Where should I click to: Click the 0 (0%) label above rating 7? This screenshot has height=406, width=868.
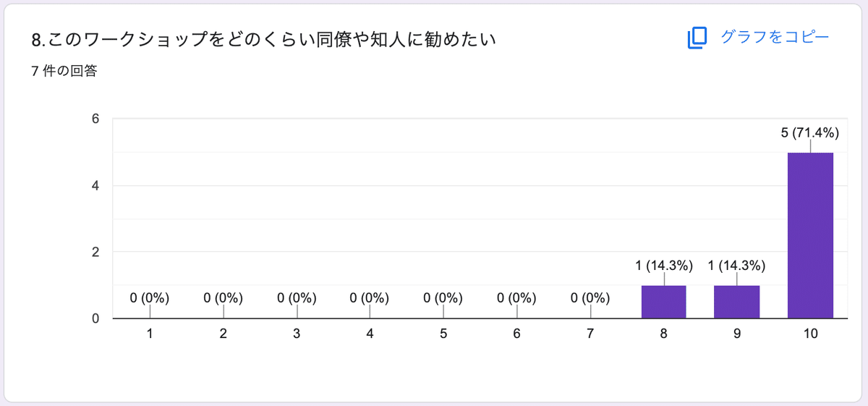coord(590,297)
